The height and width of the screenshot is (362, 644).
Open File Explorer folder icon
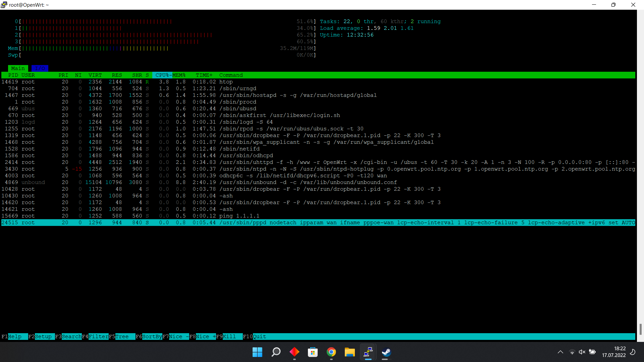pos(350,352)
